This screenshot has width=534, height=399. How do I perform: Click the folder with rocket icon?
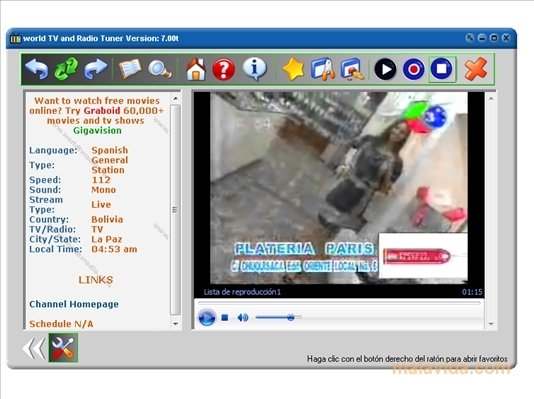pyautogui.click(x=323, y=69)
